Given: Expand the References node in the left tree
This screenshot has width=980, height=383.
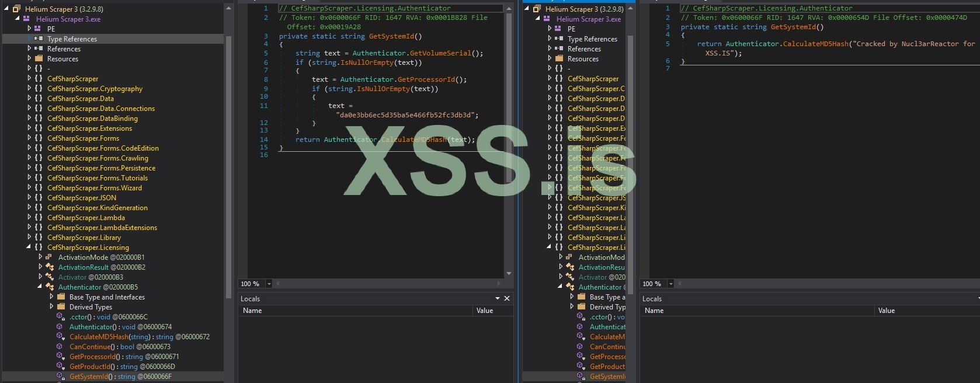Looking at the screenshot, I should 29,48.
